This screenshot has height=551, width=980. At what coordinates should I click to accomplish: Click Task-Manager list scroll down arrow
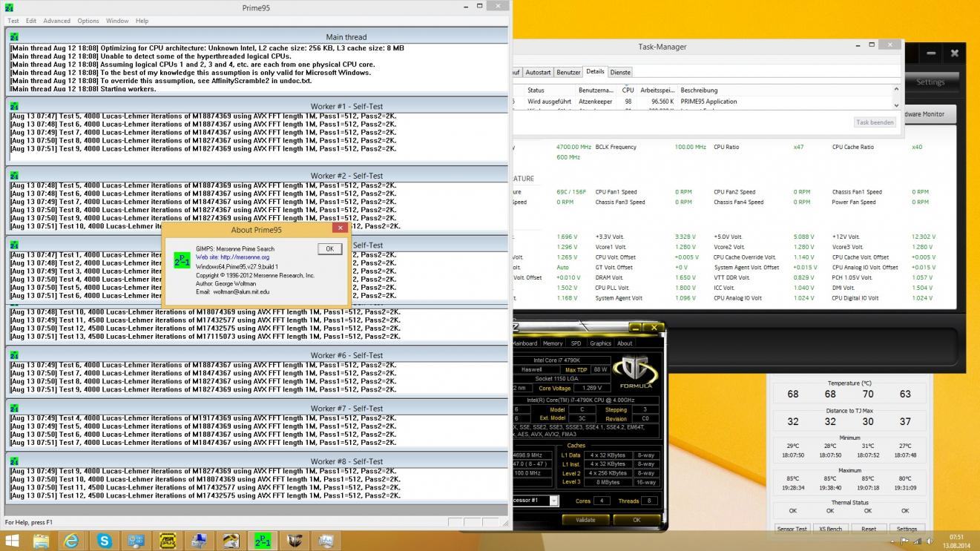pos(896,106)
